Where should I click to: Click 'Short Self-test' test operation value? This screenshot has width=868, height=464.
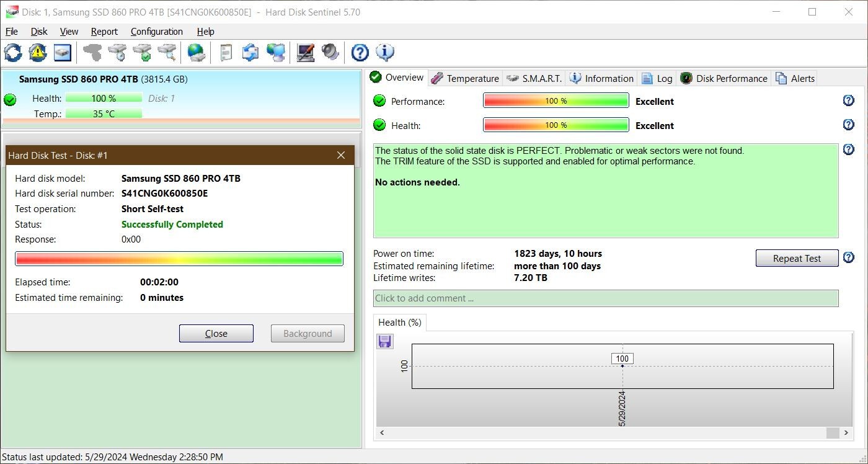pos(153,208)
